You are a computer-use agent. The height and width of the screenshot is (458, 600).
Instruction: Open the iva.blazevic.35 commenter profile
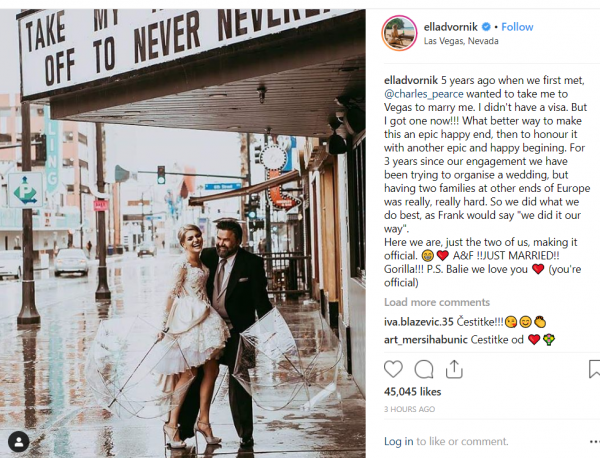coord(419,322)
